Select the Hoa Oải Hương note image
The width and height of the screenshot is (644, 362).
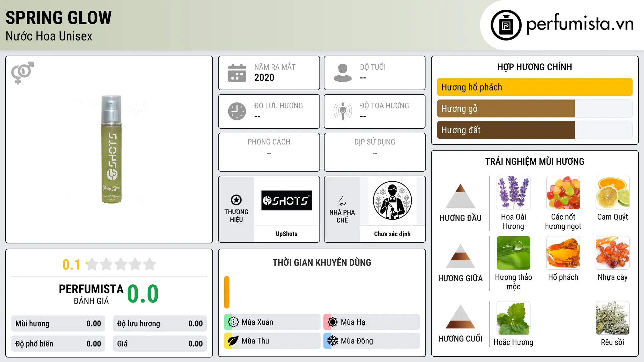tap(514, 193)
